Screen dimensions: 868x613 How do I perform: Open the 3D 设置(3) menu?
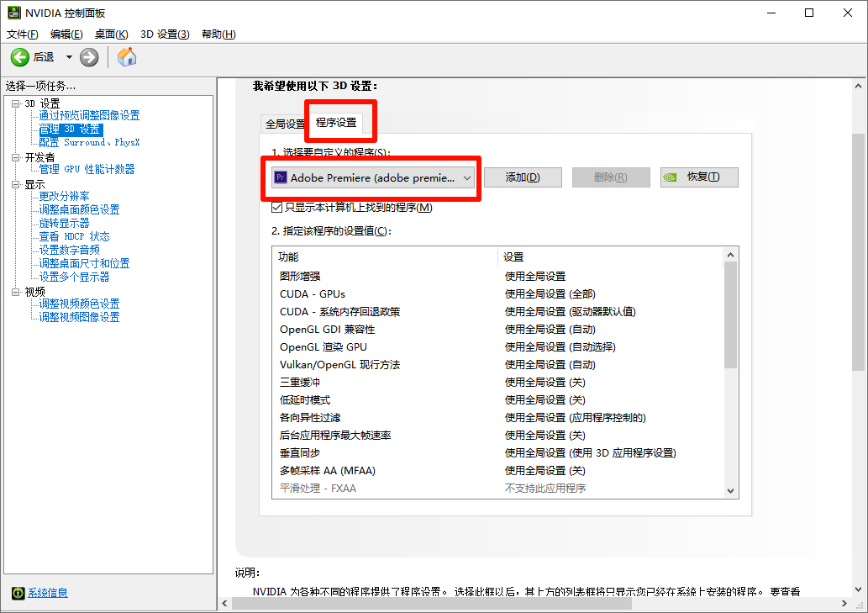tap(165, 34)
